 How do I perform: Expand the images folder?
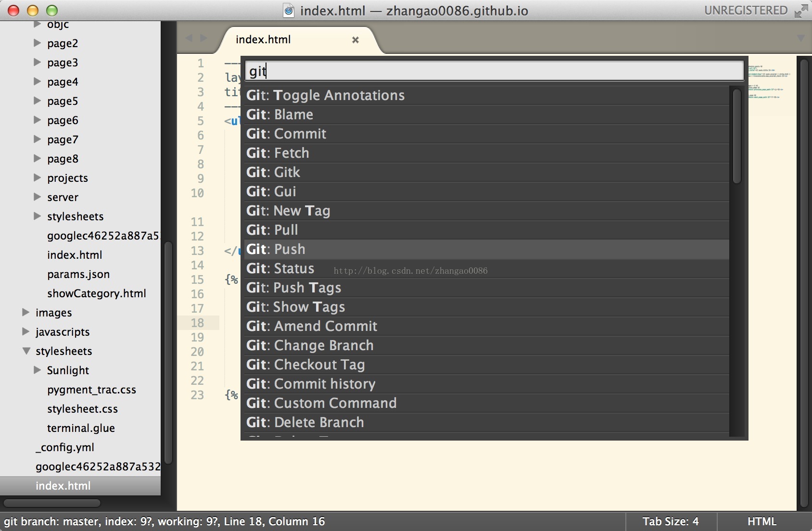tap(25, 312)
